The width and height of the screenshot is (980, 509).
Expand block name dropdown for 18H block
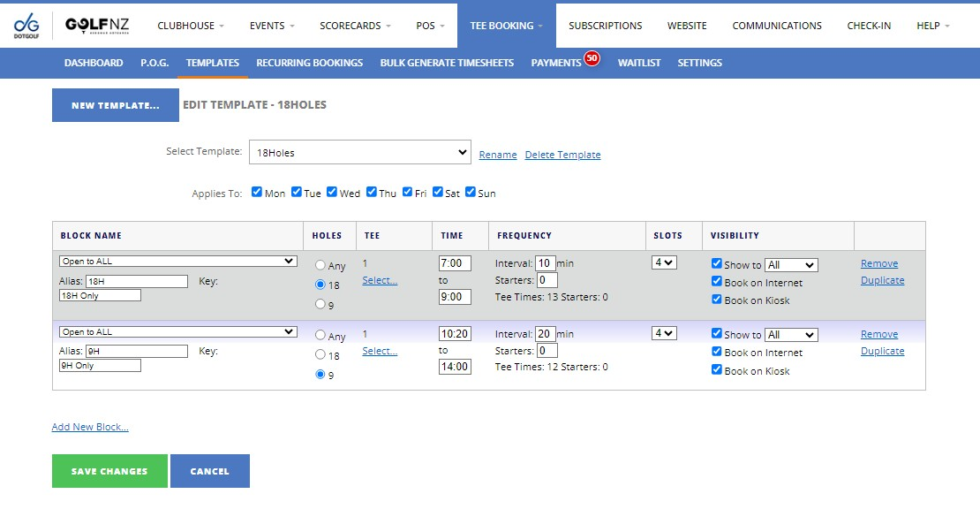(177, 262)
